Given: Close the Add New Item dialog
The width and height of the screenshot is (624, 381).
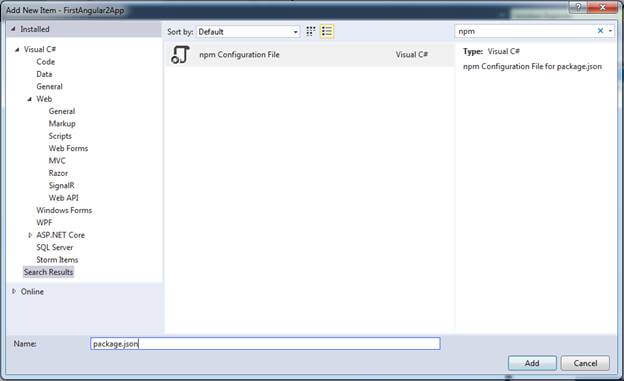Looking at the screenshot, I should (603, 7).
